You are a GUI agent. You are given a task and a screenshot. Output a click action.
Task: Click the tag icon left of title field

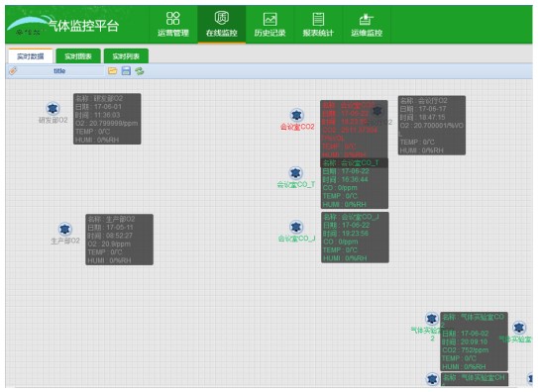tap(13, 71)
